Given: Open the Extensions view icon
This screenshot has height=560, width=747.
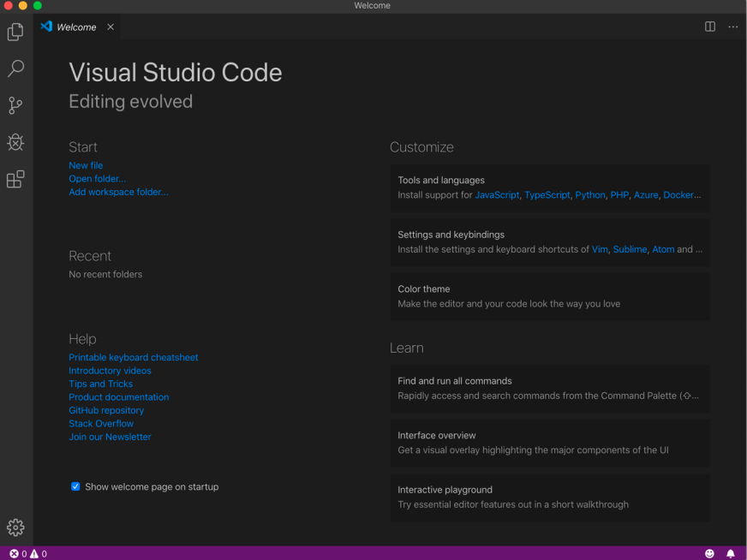Looking at the screenshot, I should pos(15,179).
